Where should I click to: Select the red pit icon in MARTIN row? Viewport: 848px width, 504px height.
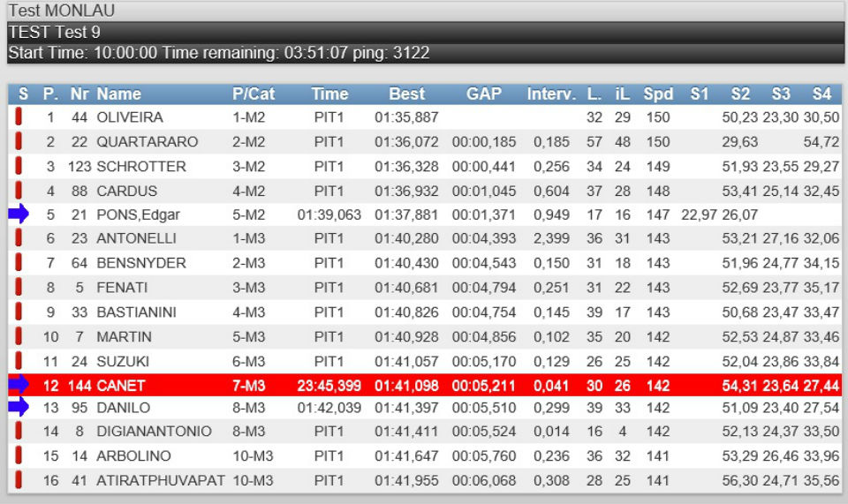click(19, 336)
